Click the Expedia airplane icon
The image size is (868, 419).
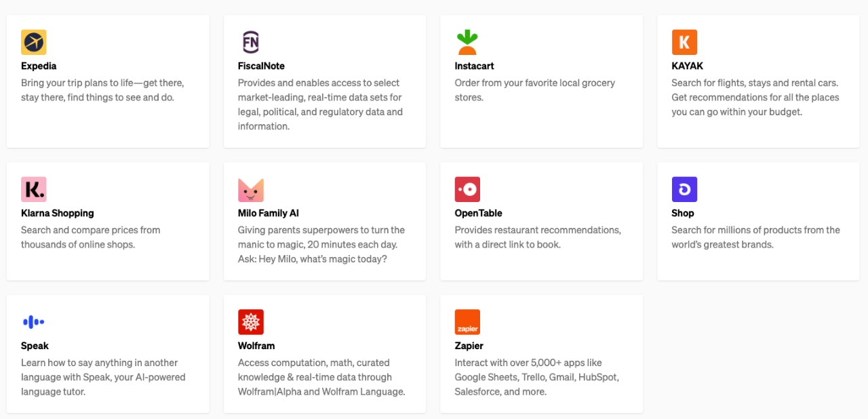[x=33, y=42]
